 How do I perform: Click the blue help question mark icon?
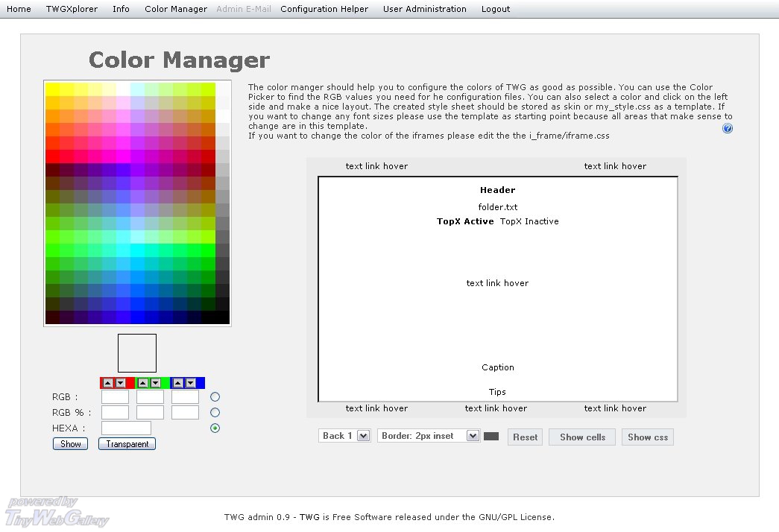728,128
